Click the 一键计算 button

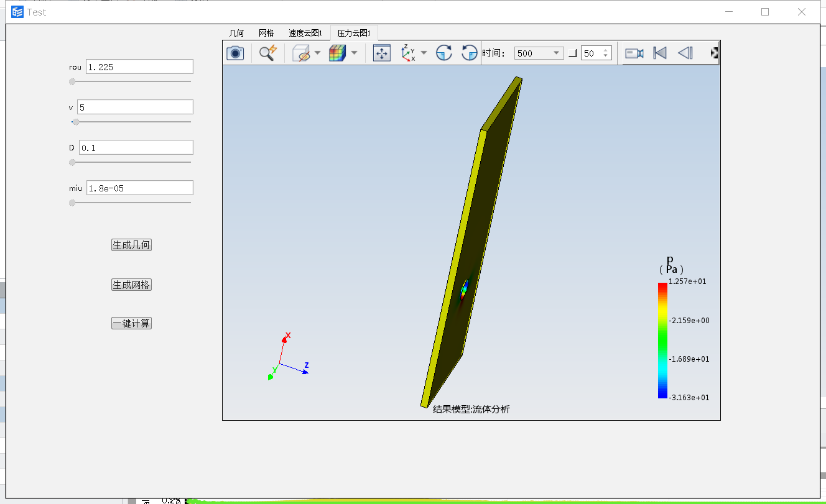pos(131,323)
